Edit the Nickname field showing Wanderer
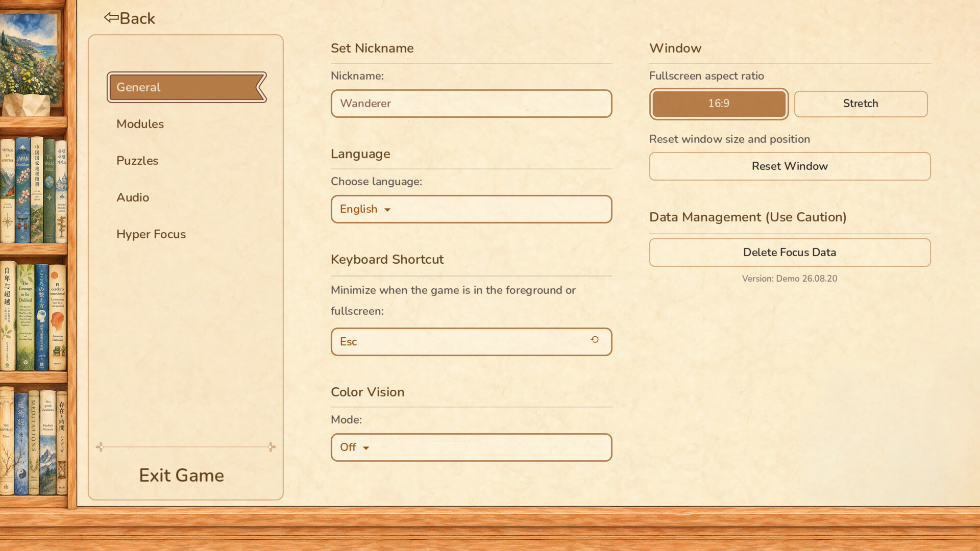Screen dimensions: 980x551 tap(471, 104)
